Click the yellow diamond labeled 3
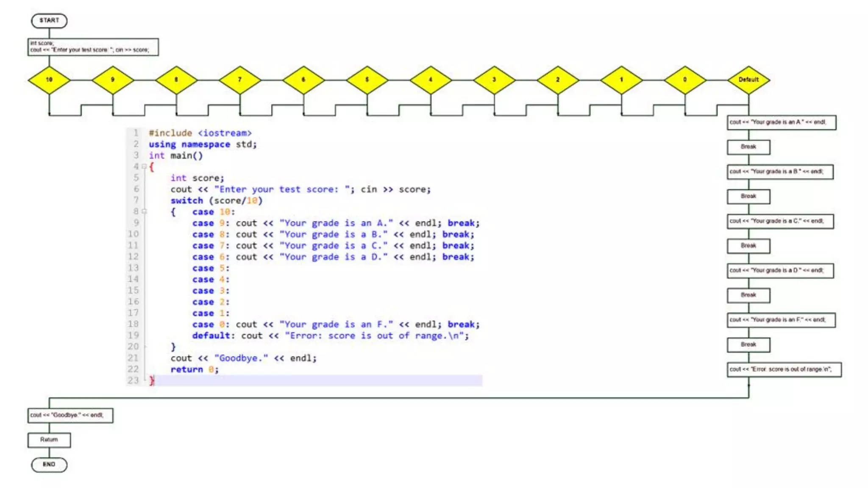This screenshot has width=868, height=488. click(x=494, y=80)
